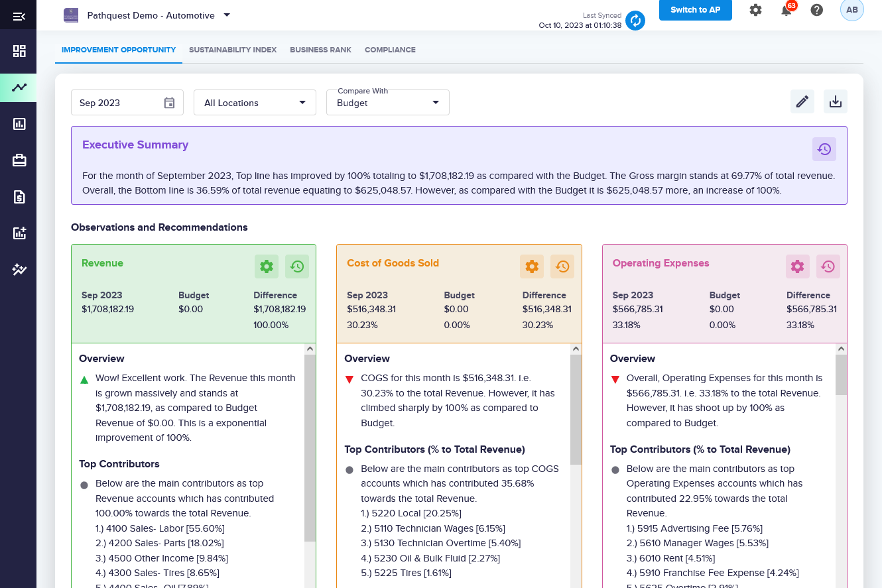Open the AB user profile avatar
This screenshot has width=882, height=588.
pyautogui.click(x=851, y=10)
